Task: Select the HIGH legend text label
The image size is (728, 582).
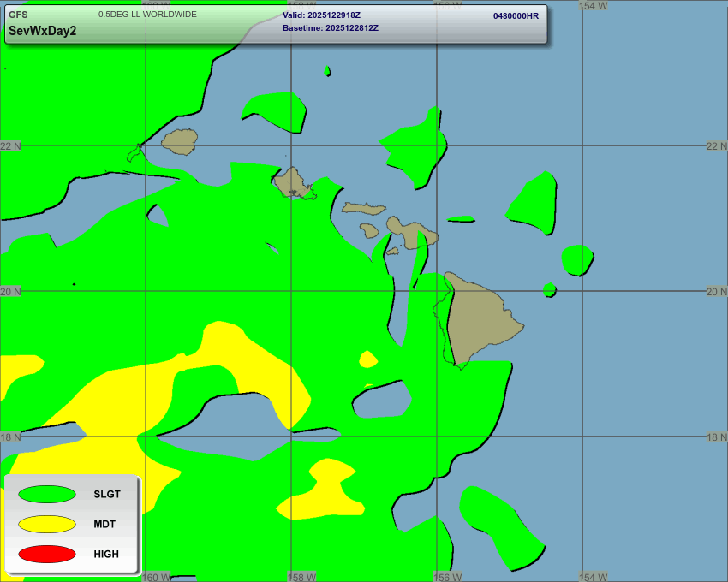Action: [106, 555]
